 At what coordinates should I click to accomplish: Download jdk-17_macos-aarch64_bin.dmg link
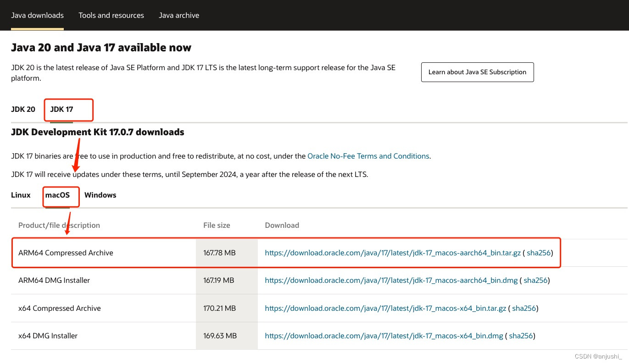[391, 280]
